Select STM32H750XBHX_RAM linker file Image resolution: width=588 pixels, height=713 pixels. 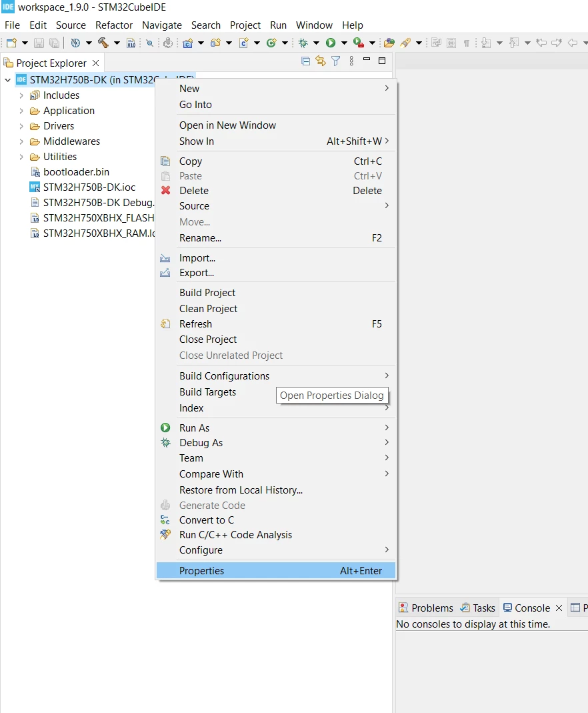pyautogui.click(x=92, y=233)
